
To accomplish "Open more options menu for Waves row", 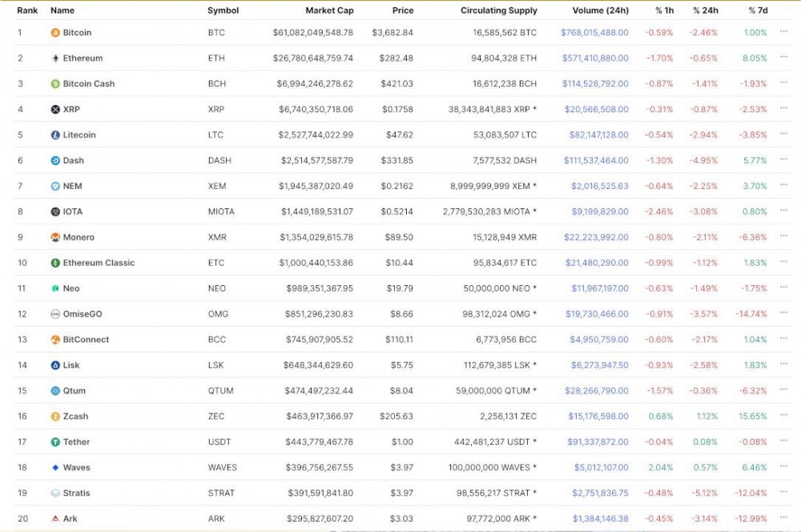I will (783, 465).
